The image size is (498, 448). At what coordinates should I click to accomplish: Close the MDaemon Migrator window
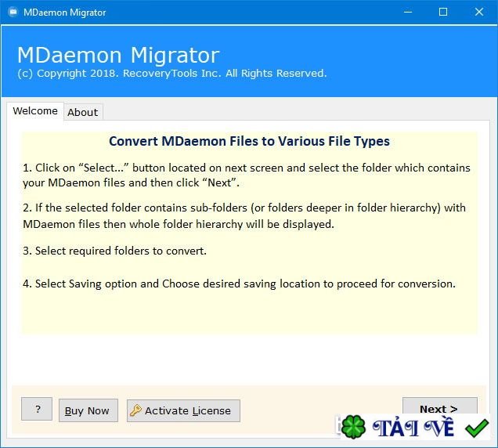click(x=479, y=12)
